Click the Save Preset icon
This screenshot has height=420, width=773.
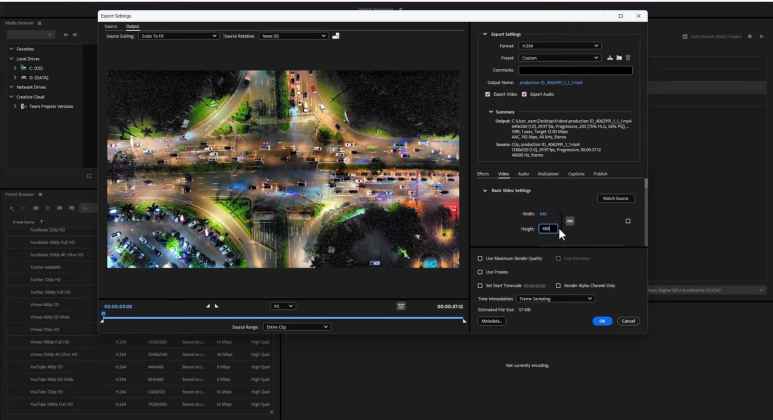pos(610,58)
